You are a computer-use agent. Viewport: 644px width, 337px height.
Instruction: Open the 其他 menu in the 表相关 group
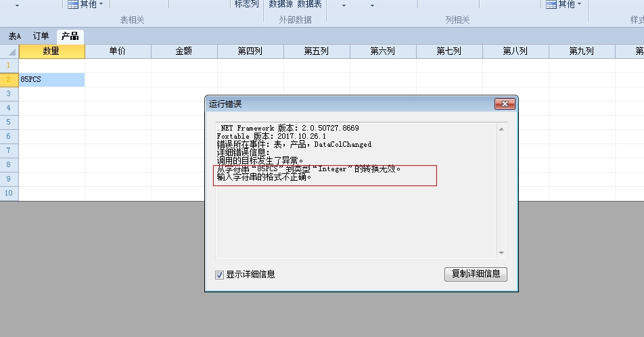point(85,5)
